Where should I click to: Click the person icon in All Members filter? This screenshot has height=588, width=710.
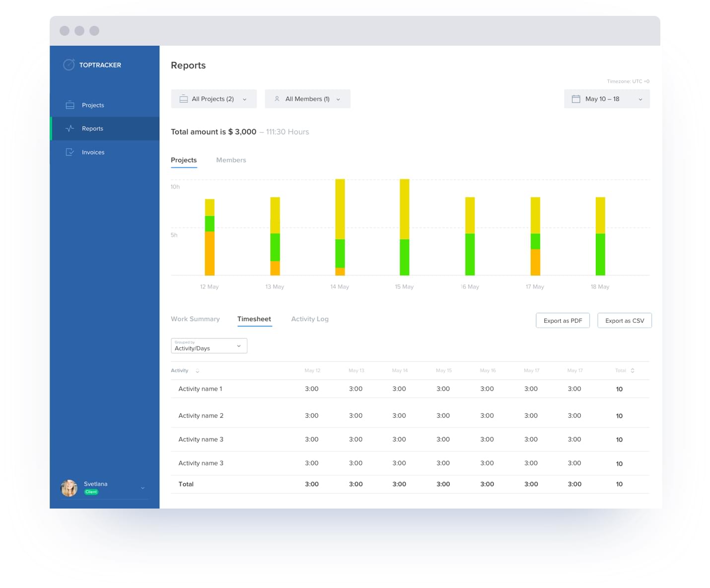277,99
